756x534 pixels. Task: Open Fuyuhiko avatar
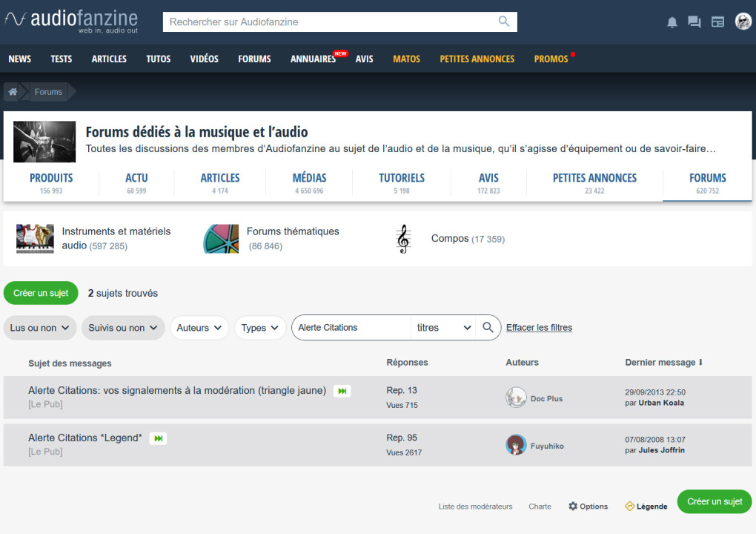(516, 445)
